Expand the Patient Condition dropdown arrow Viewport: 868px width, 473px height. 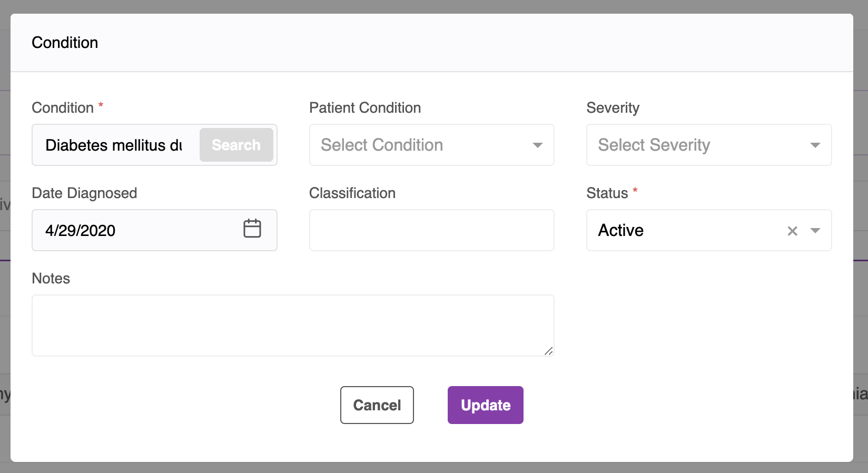tap(537, 145)
